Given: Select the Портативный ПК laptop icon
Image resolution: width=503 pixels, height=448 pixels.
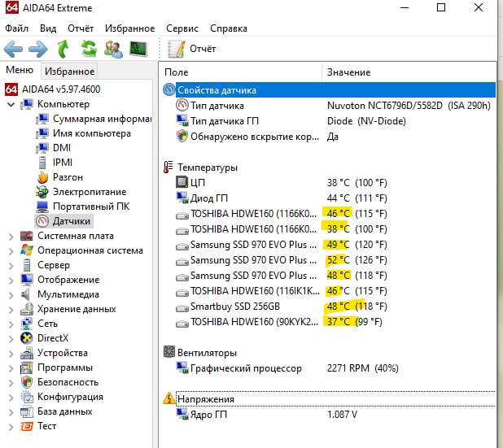Looking at the screenshot, I should (42, 207).
